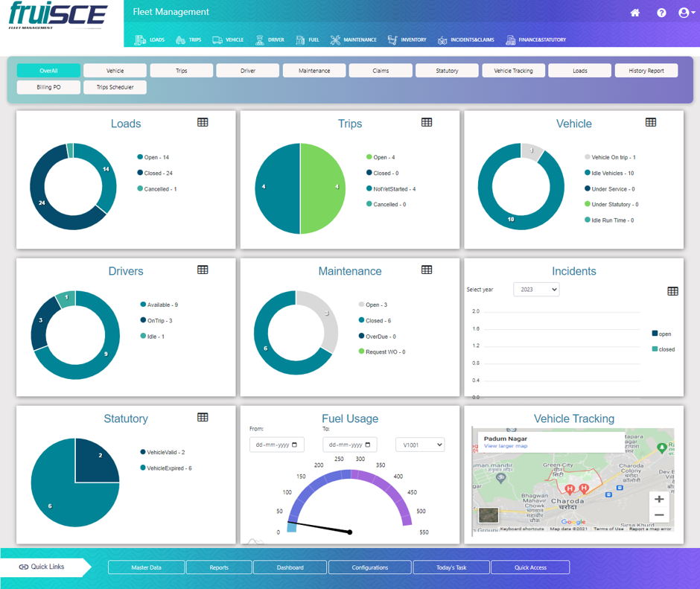Image resolution: width=700 pixels, height=589 pixels.
Task: Click the Fuel Usage To date field
Action: [350, 445]
